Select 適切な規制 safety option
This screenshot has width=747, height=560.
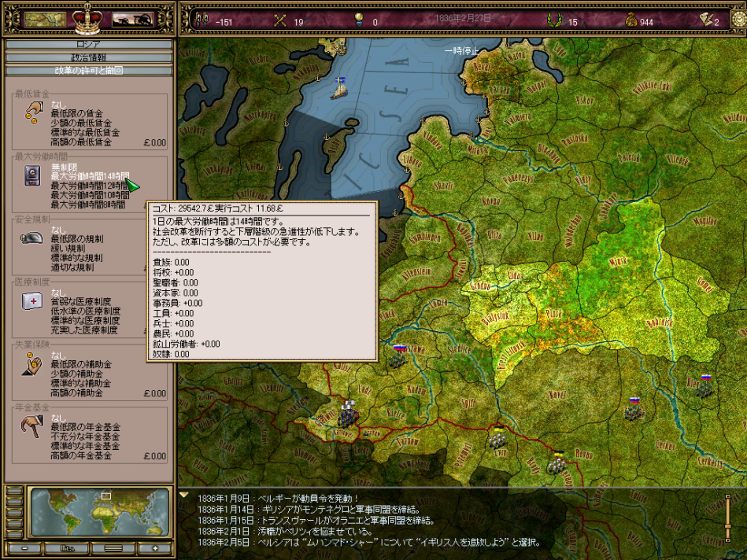point(72,267)
